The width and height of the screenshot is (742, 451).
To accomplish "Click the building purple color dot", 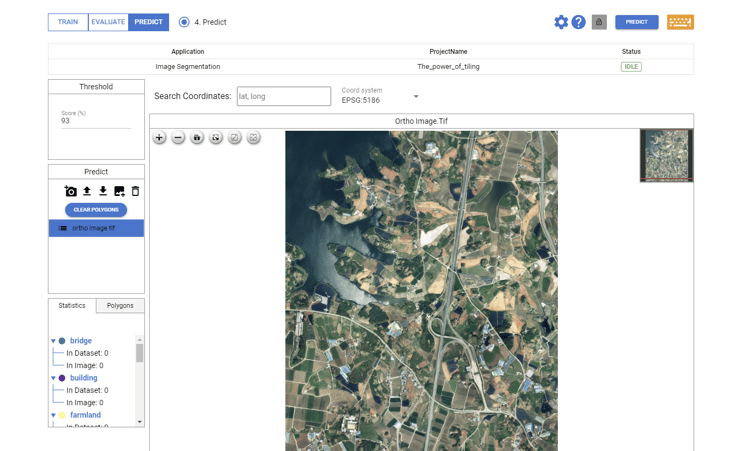I will (x=62, y=378).
